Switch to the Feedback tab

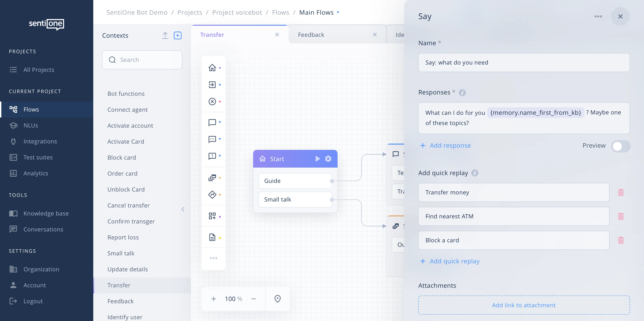[311, 35]
